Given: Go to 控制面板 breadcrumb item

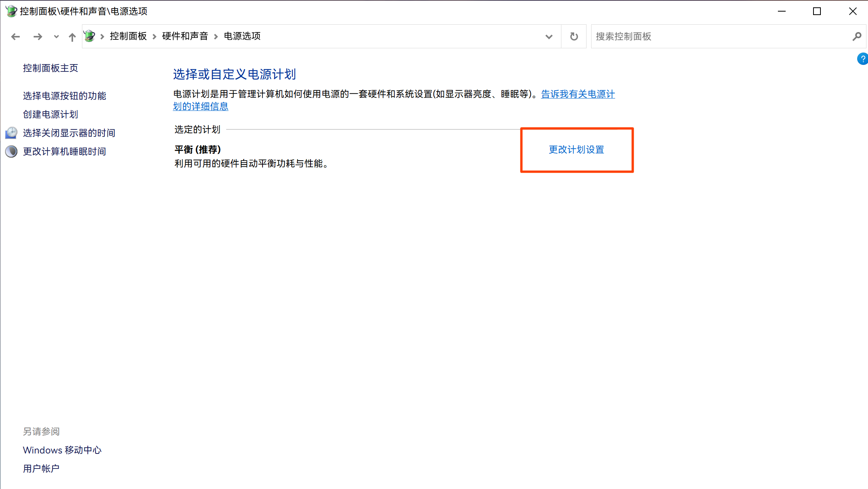Looking at the screenshot, I should (128, 36).
